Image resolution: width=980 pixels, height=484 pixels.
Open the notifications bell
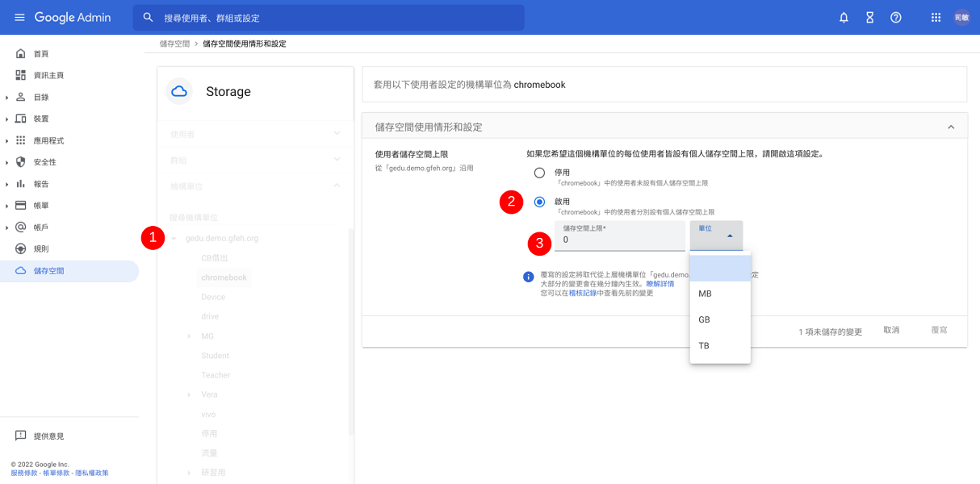click(x=844, y=18)
